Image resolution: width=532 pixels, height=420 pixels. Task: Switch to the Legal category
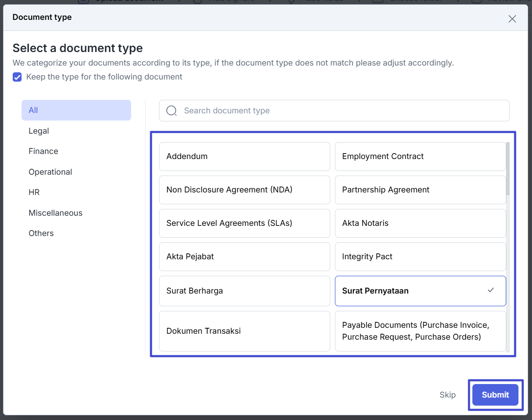39,131
